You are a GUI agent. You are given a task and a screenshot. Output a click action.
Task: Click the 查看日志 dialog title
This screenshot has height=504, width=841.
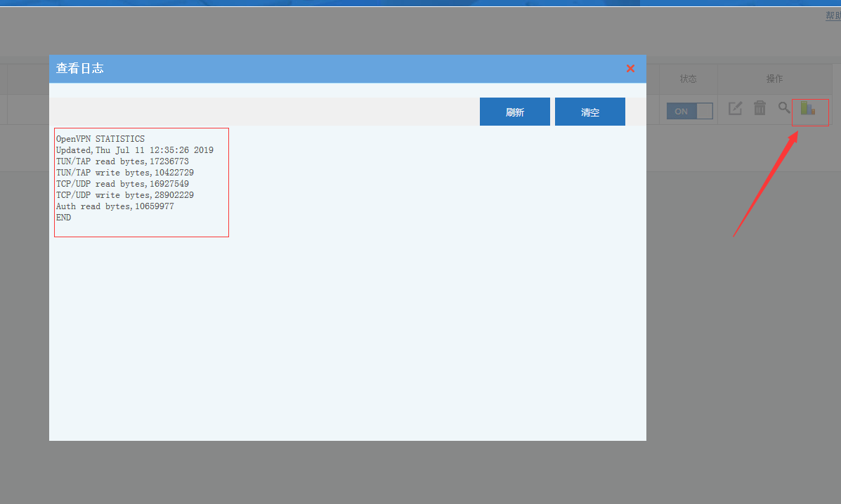80,68
